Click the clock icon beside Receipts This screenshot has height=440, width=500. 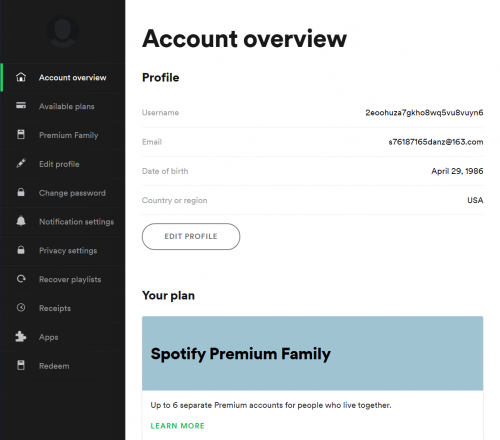point(21,307)
